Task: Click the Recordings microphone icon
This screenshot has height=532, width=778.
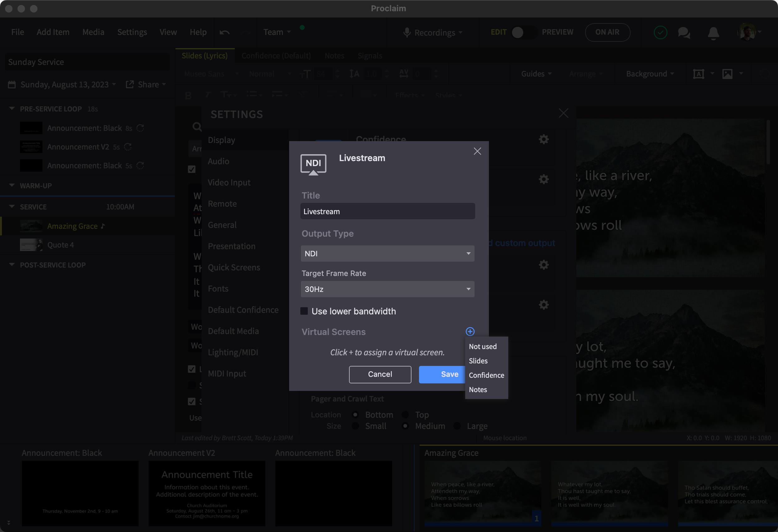Action: [407, 32]
